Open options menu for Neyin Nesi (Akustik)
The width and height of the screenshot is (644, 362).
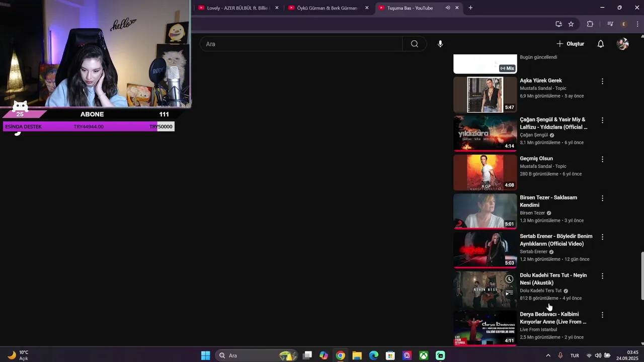602,276
